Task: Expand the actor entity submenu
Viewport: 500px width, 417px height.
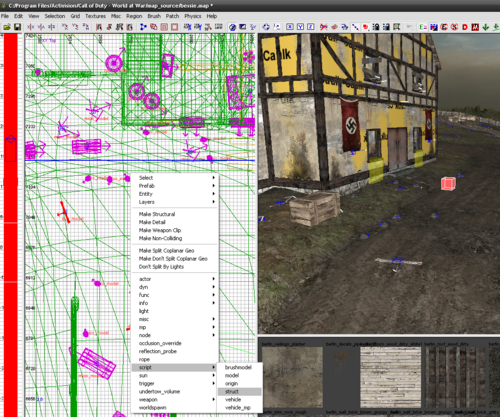Action: (175, 279)
